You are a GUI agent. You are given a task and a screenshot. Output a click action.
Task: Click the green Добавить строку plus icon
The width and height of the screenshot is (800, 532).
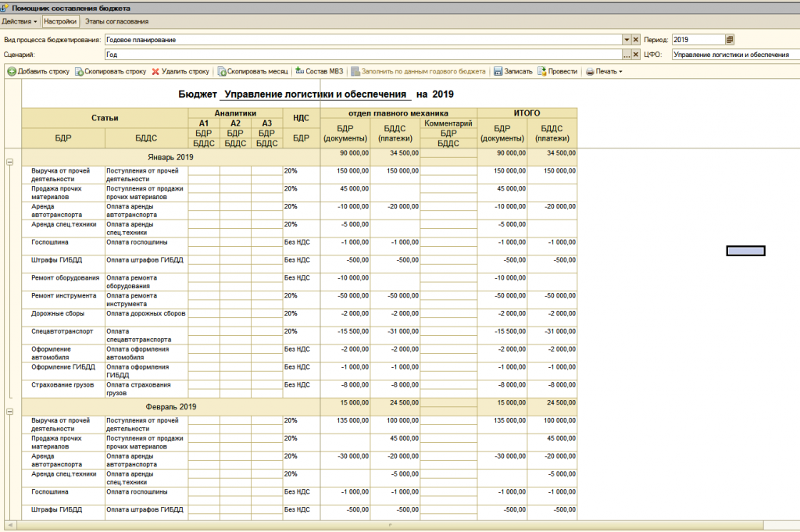12,71
